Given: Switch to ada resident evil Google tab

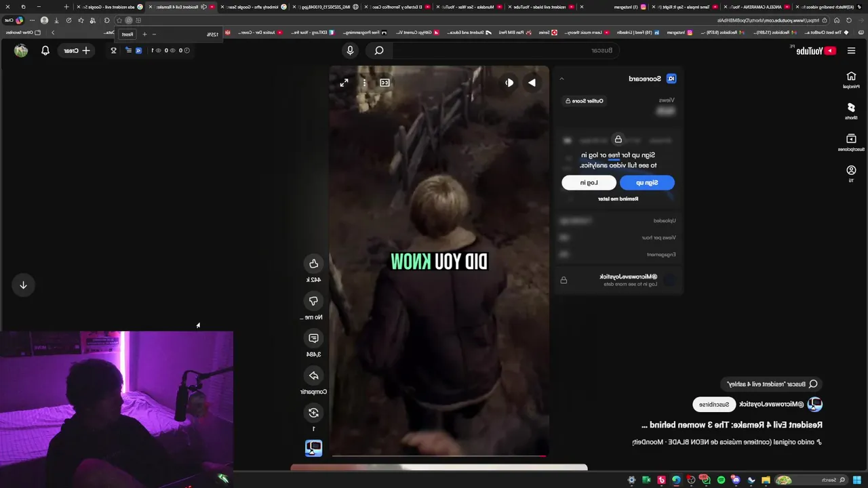Looking at the screenshot, I should coord(108,7).
